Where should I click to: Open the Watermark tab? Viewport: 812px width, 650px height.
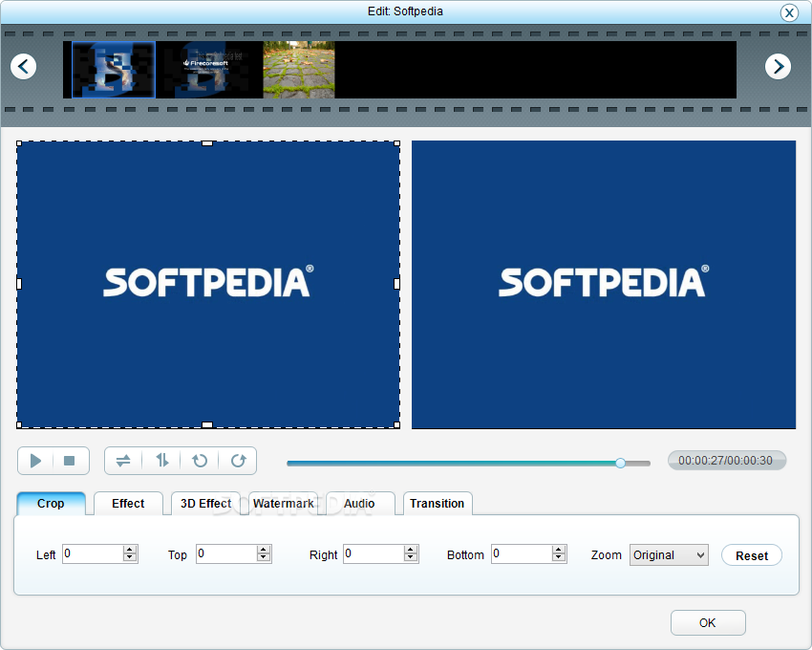[284, 504]
